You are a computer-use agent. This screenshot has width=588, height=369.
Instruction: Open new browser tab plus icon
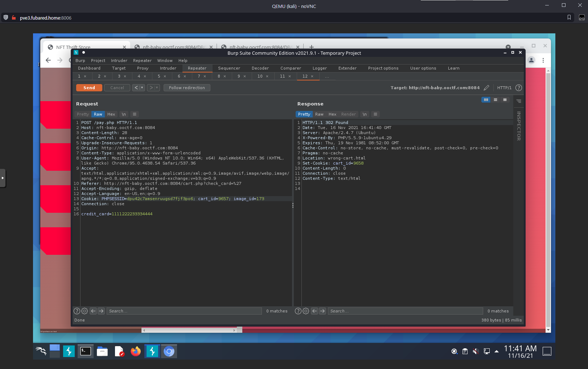coord(312,47)
